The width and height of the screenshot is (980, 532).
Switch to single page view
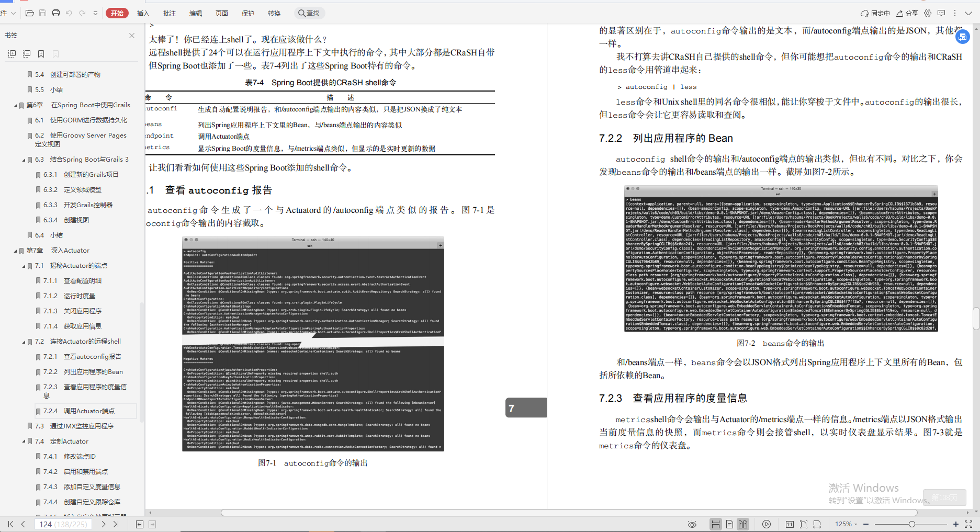(x=729, y=524)
